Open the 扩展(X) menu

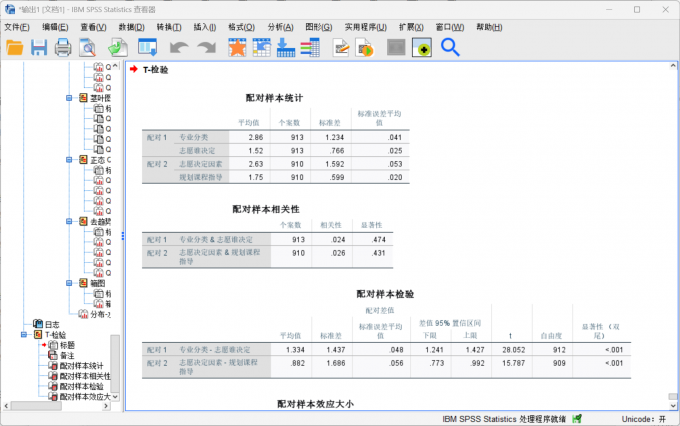[411, 27]
